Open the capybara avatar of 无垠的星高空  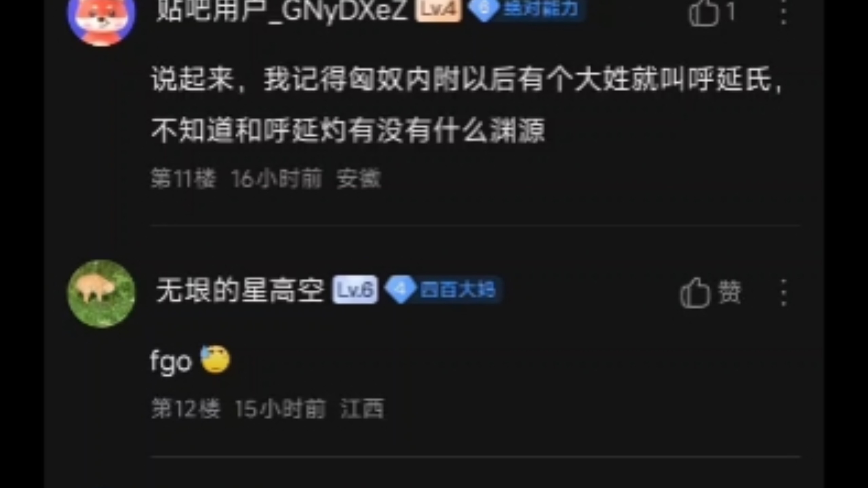101,293
